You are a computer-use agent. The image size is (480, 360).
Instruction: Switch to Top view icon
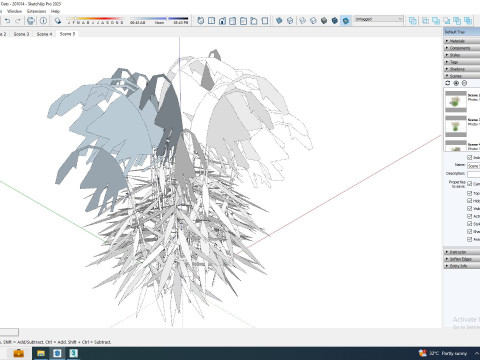click(211, 21)
